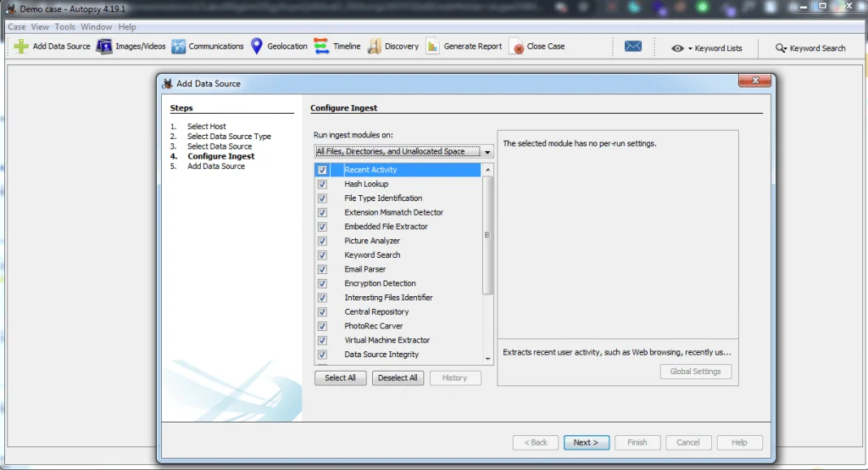The image size is (868, 470).
Task: Click the dialog Help button
Action: pyautogui.click(x=739, y=442)
